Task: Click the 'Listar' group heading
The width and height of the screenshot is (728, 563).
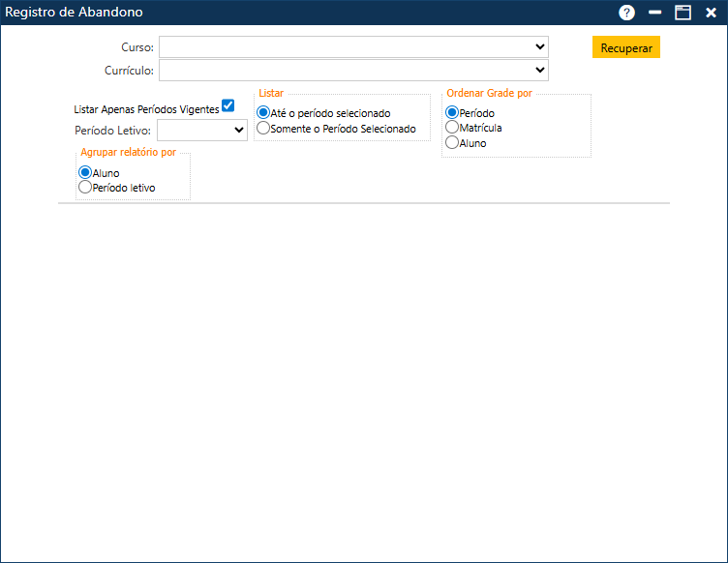Action: [271, 93]
